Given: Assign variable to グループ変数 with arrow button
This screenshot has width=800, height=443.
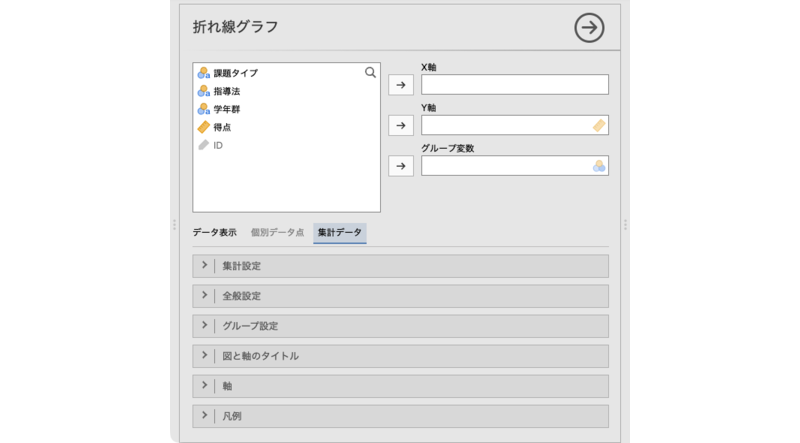Looking at the screenshot, I should [x=400, y=166].
